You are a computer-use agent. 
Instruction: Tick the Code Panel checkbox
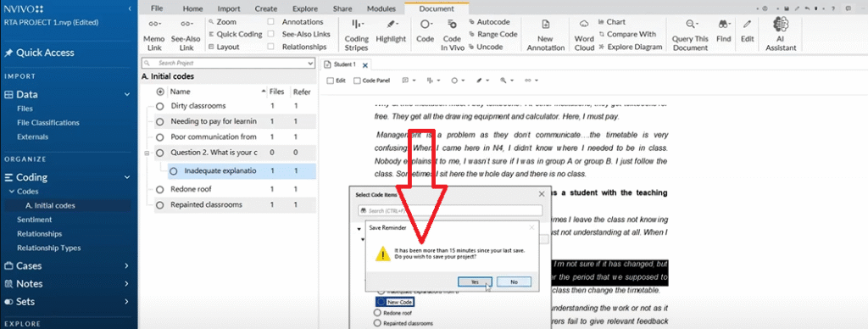click(x=357, y=81)
